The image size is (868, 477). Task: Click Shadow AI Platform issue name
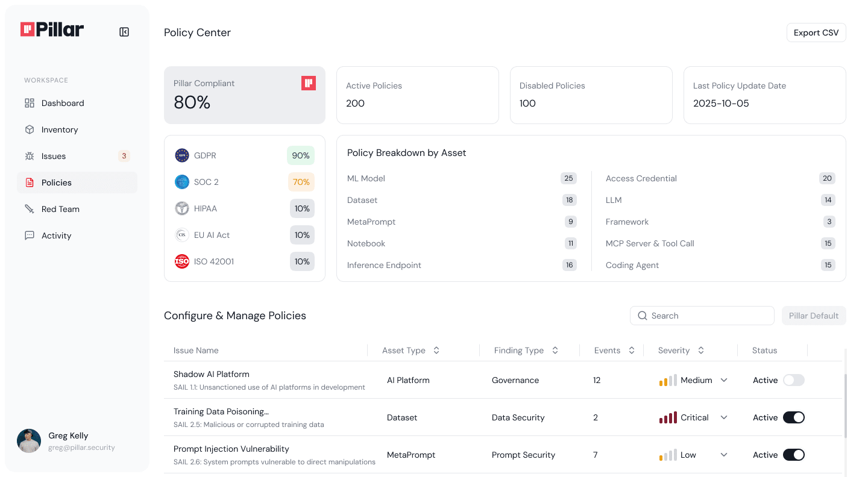click(x=212, y=374)
